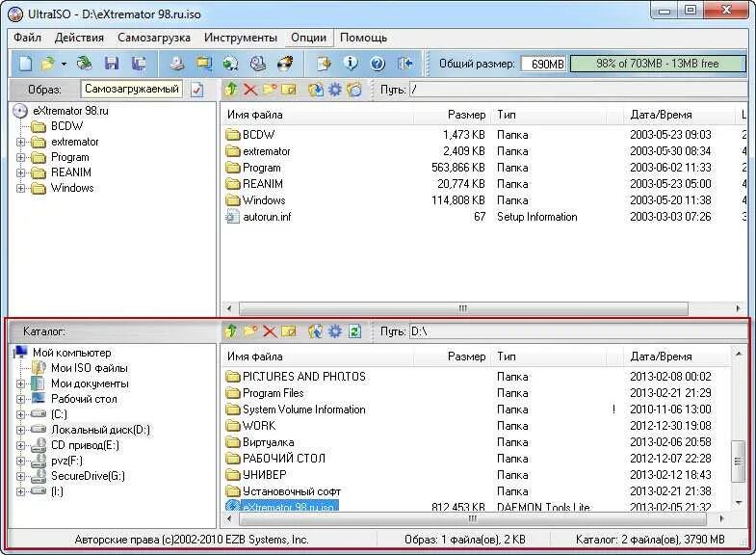Open the Самозагрузка menu
Image resolution: width=756 pixels, height=555 pixels.
[154, 38]
